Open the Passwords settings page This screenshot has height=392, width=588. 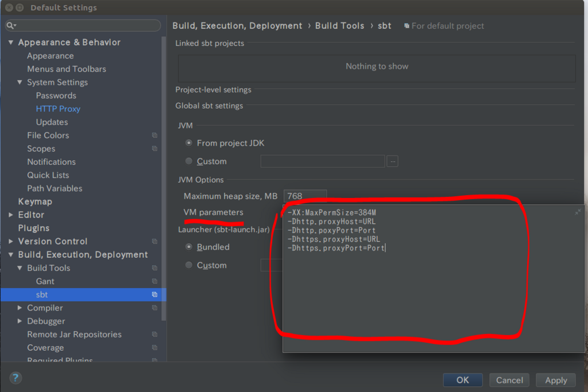coord(56,96)
